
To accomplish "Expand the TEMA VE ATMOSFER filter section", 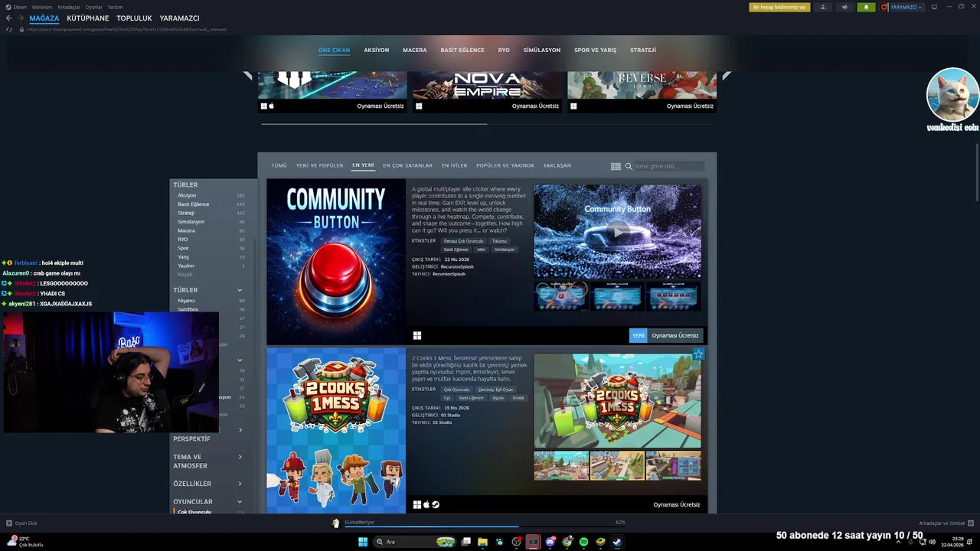I will tap(240, 457).
